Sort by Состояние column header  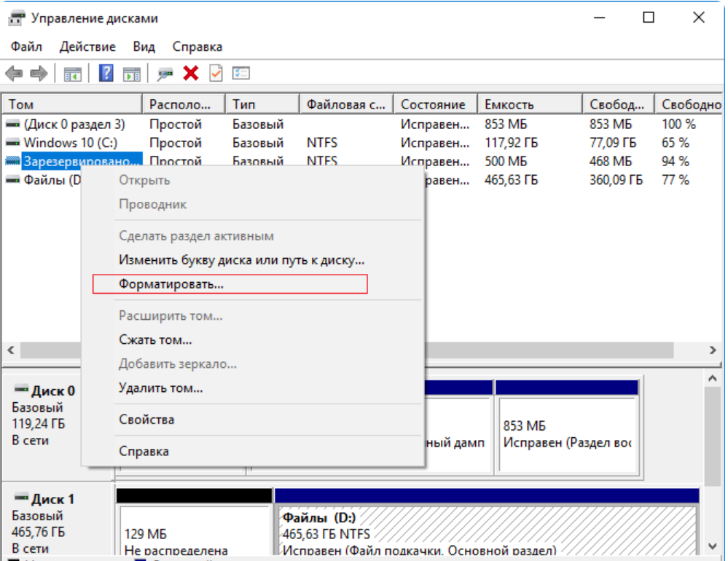[433, 105]
